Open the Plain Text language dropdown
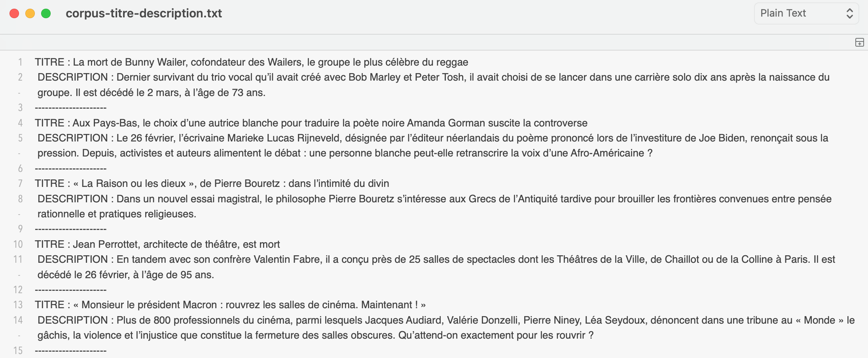Image resolution: width=868 pixels, height=358 pixels. tap(805, 13)
